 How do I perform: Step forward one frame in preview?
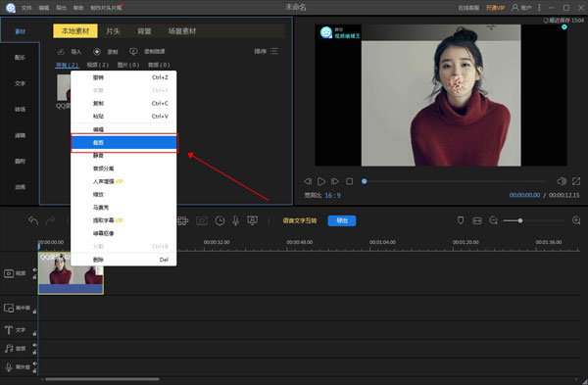click(335, 181)
